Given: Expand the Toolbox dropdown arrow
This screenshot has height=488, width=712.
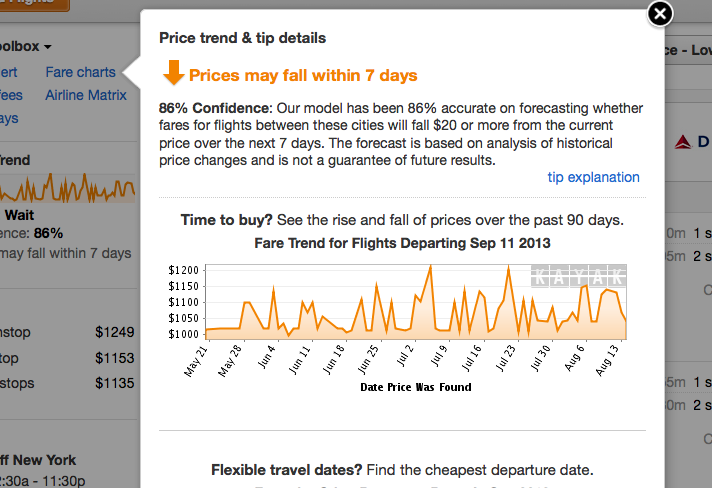Looking at the screenshot, I should coord(48,47).
